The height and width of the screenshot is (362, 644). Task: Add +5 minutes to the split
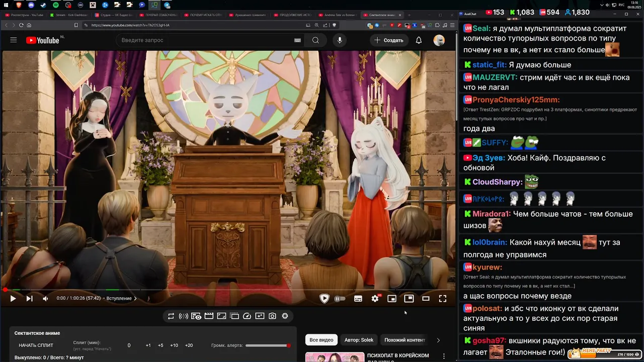tap(160, 345)
